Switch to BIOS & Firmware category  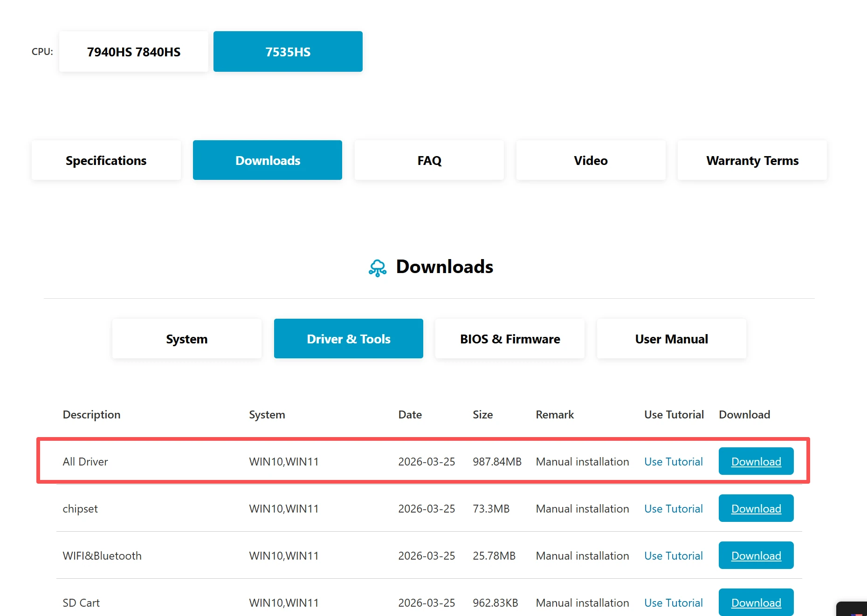[510, 339]
